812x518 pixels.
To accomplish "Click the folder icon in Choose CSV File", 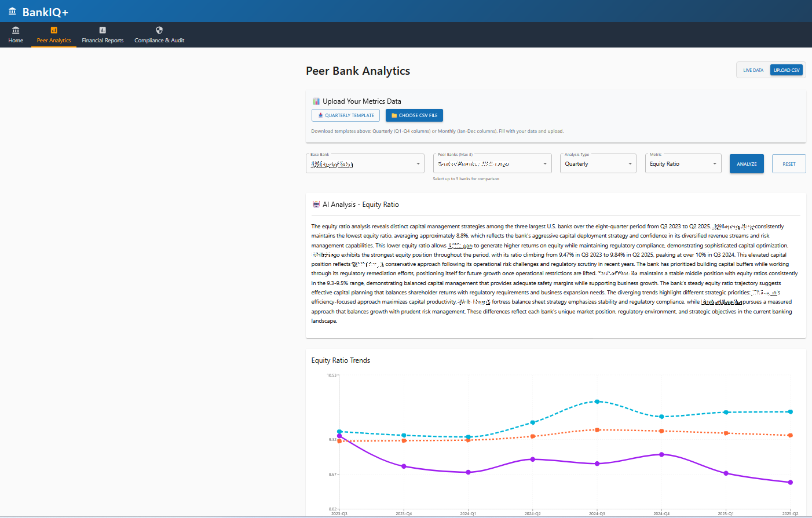I will (x=394, y=115).
